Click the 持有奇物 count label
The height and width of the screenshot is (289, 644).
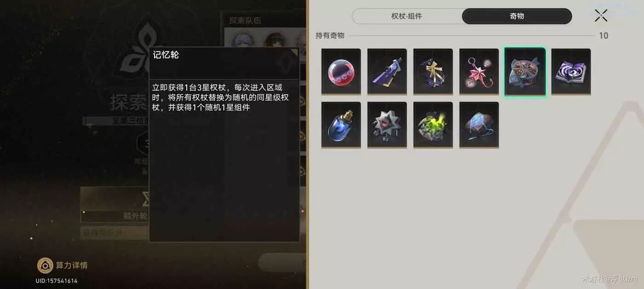(604, 35)
